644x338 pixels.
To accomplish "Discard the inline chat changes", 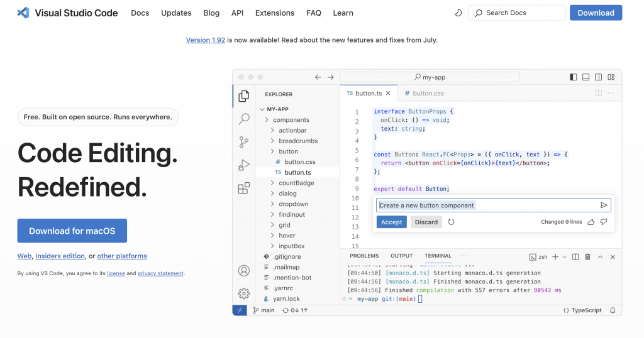I will coord(426,222).
